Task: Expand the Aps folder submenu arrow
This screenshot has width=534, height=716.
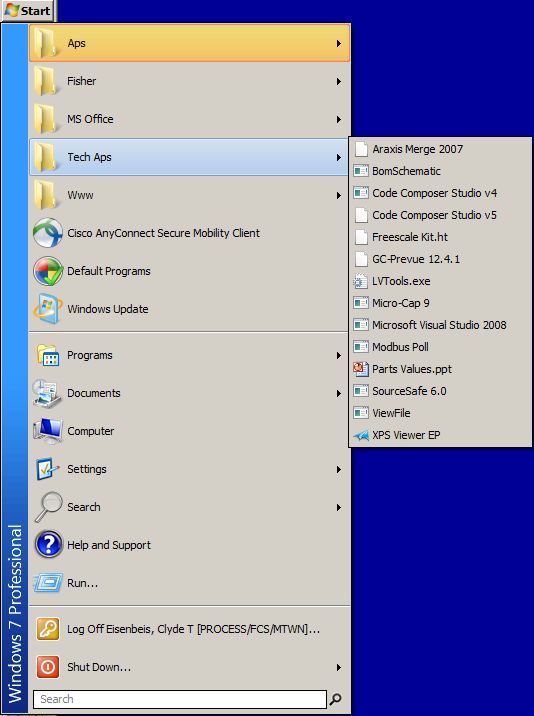Action: pos(338,43)
